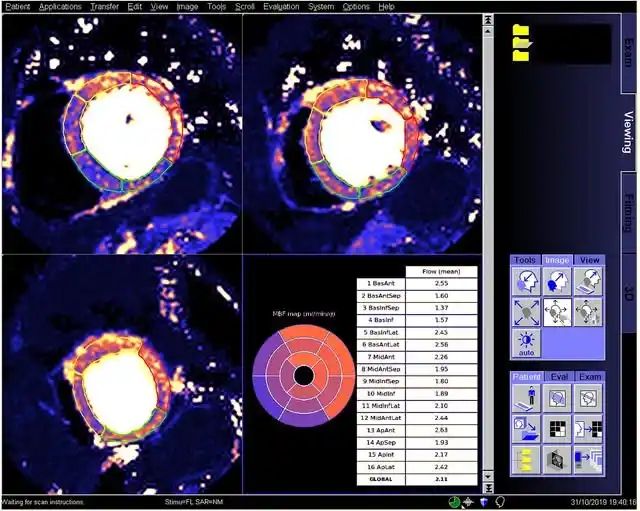Click the 'Flow (mean)' column header
640x511 pixels.
[x=441, y=271]
